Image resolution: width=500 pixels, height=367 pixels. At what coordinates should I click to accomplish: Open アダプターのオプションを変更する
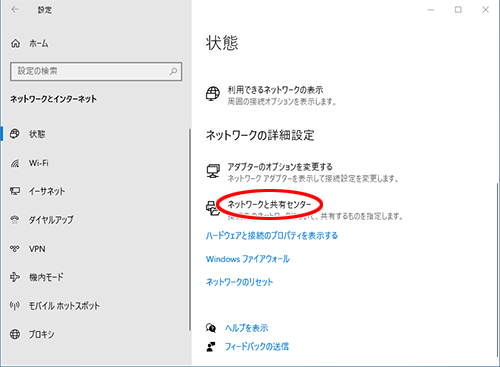[x=280, y=167]
